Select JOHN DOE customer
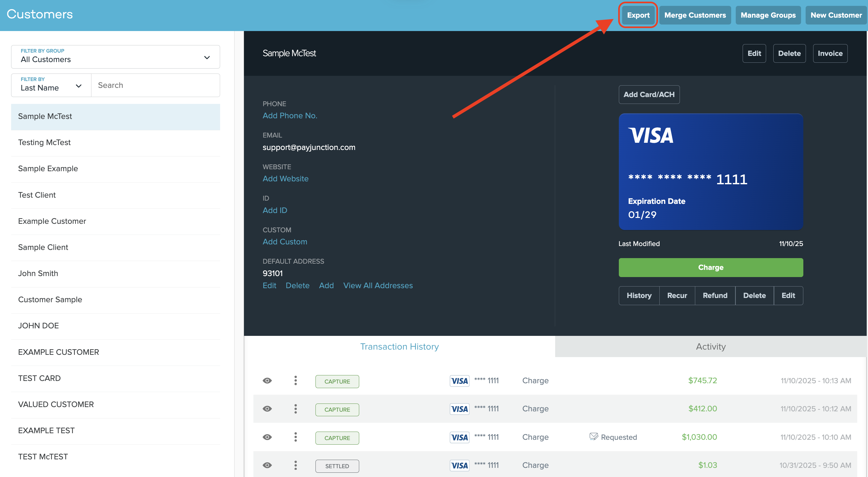Image resolution: width=868 pixels, height=477 pixels. [x=116, y=326]
